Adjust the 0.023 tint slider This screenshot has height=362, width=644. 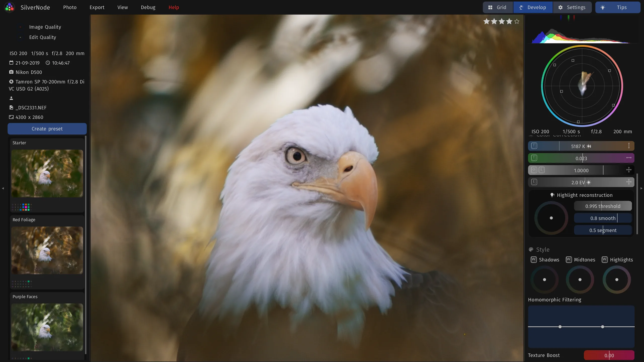[581, 158]
